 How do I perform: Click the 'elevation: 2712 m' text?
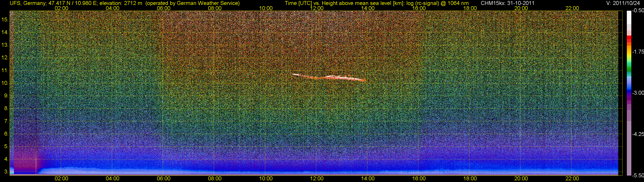[121, 3]
